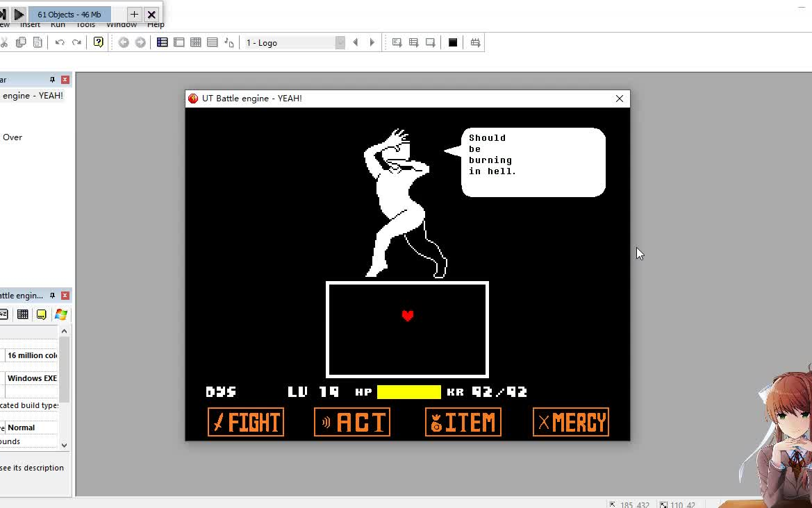
Task: Click the MERCY button in the game
Action: click(571, 422)
